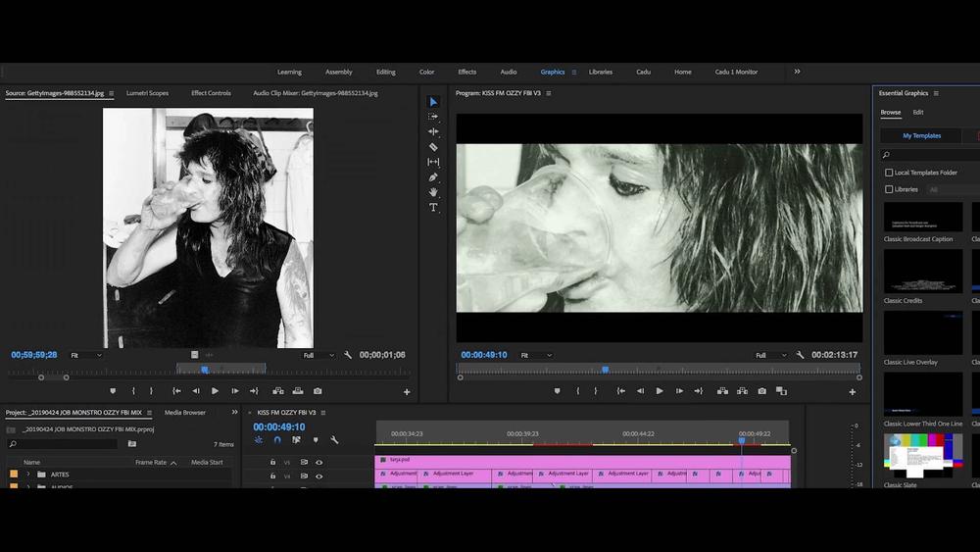The image size is (980, 552).
Task: Switch to Audio workspace
Action: pos(509,72)
